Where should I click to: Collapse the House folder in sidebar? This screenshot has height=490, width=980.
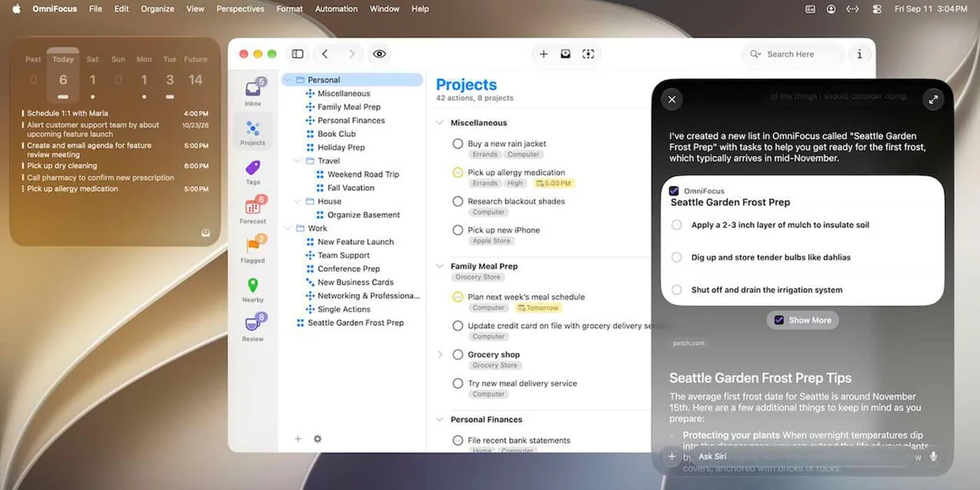pyautogui.click(x=297, y=201)
